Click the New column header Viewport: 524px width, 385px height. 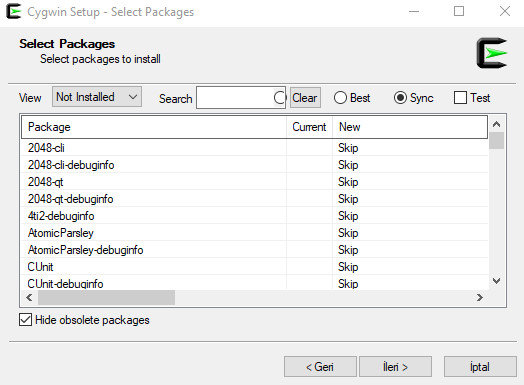pyautogui.click(x=410, y=127)
